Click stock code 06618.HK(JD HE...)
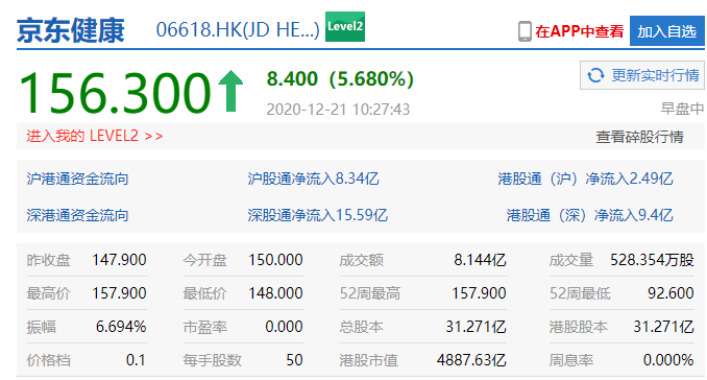Viewport: 707px width, 380px height. point(238,30)
